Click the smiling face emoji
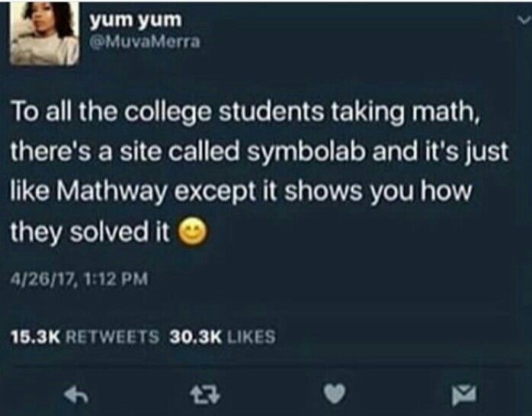The image size is (532, 416). point(193,231)
